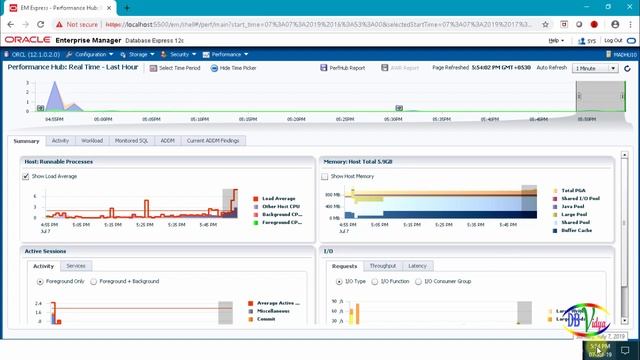This screenshot has width=640, height=360.
Task: Click the Total PGA legend swatch
Action: pos(555,191)
